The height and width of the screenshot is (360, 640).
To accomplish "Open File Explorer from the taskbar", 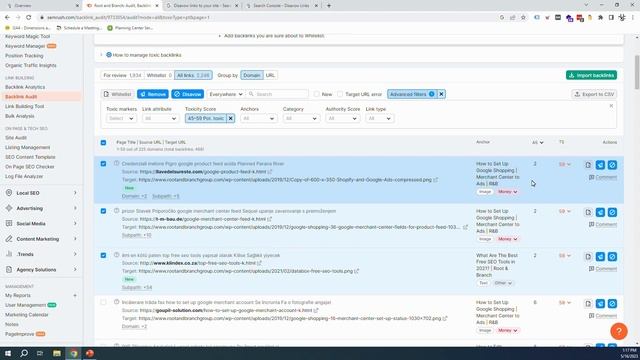I will pos(57,353).
